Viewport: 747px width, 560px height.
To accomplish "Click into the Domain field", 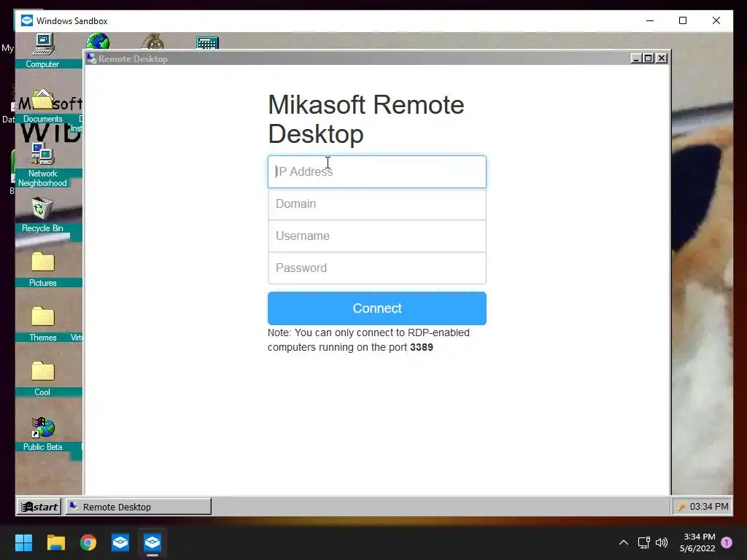I will click(377, 204).
